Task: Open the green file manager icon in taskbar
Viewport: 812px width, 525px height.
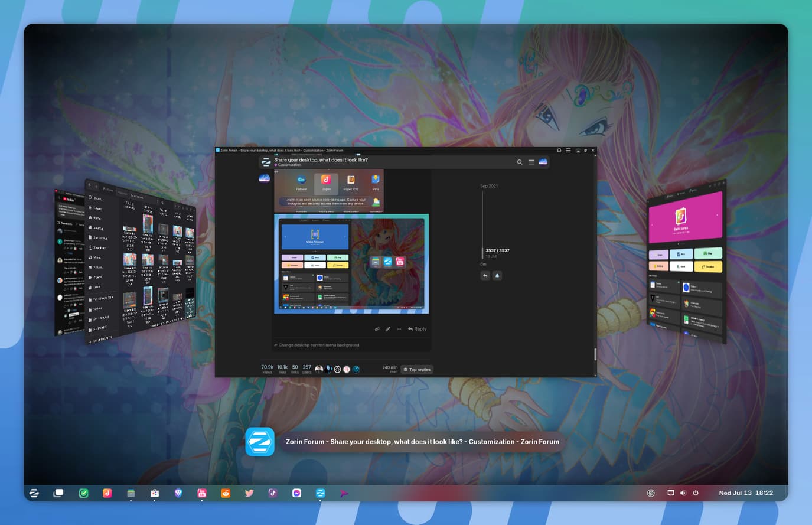Action: pos(131,493)
